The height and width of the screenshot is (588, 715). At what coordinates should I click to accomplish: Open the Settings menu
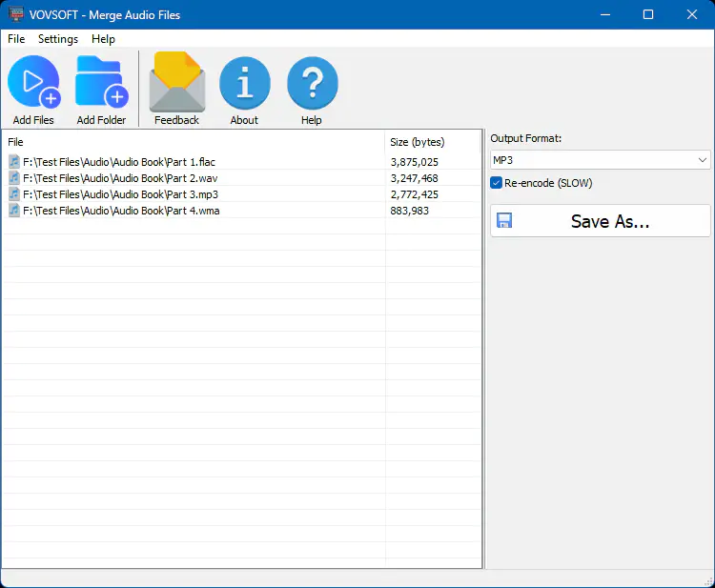(x=58, y=39)
